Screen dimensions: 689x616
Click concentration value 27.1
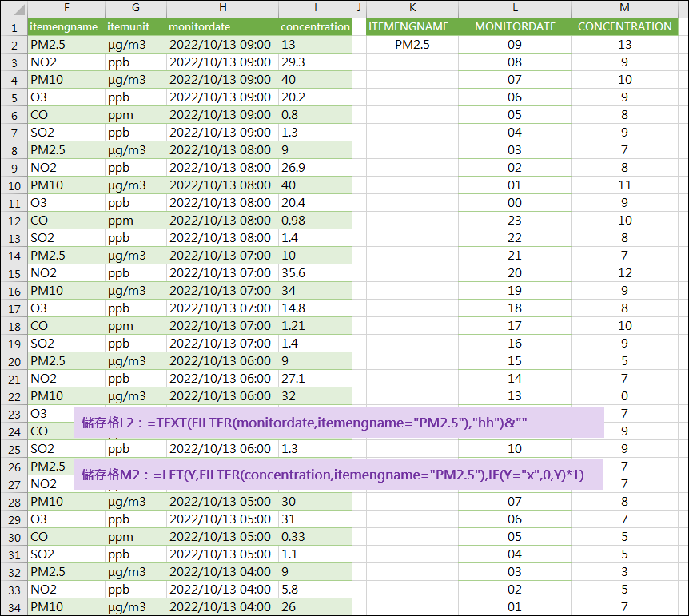coord(316,378)
